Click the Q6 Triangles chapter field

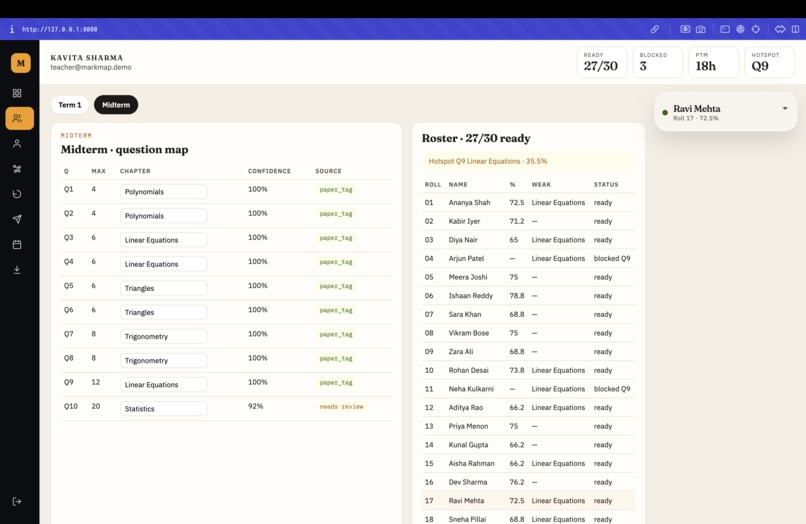pyautogui.click(x=163, y=313)
